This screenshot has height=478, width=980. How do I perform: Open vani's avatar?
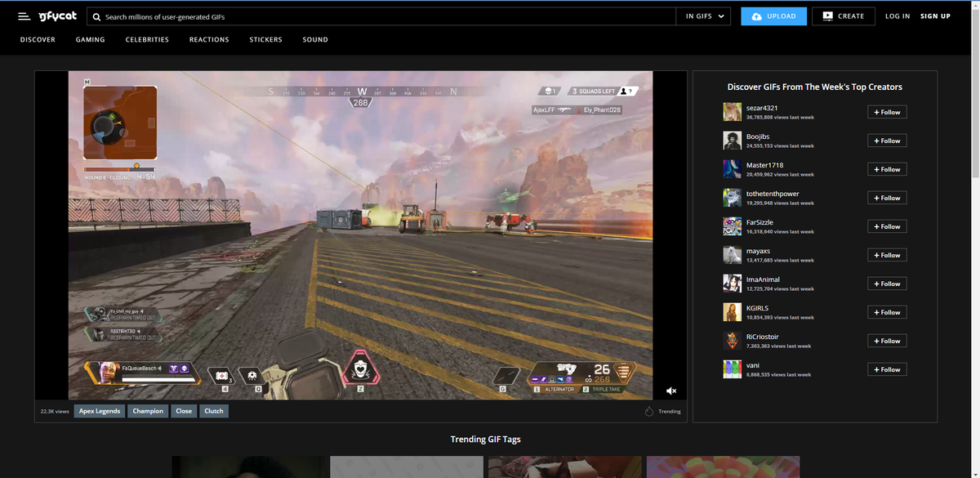[732, 369]
